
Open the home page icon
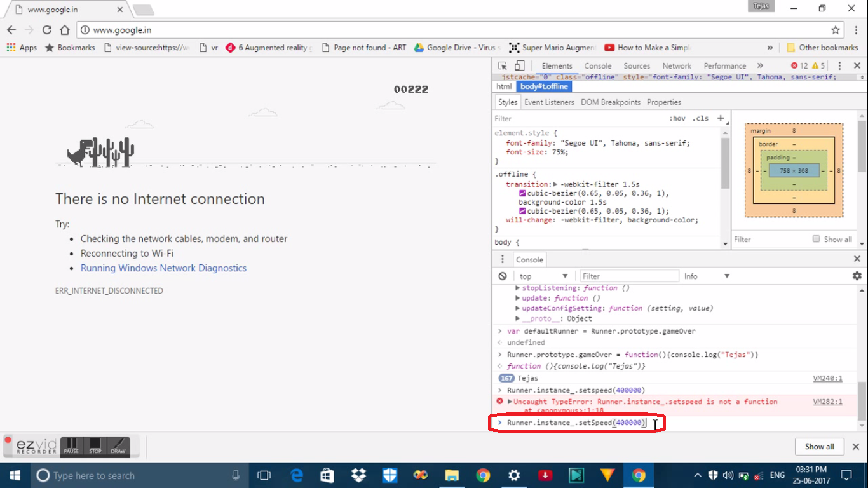point(64,30)
